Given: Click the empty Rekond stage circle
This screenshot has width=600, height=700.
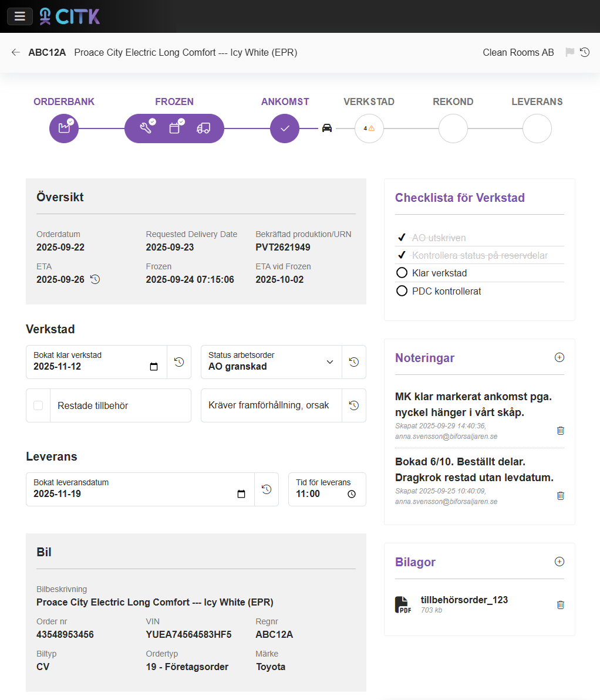Looking at the screenshot, I should coord(453,128).
